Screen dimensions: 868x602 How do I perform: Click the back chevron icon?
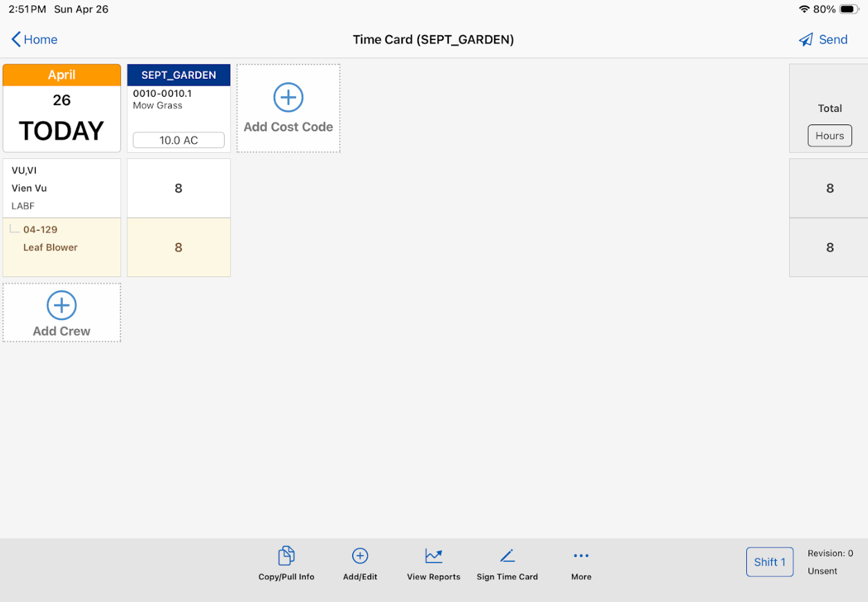coord(16,39)
